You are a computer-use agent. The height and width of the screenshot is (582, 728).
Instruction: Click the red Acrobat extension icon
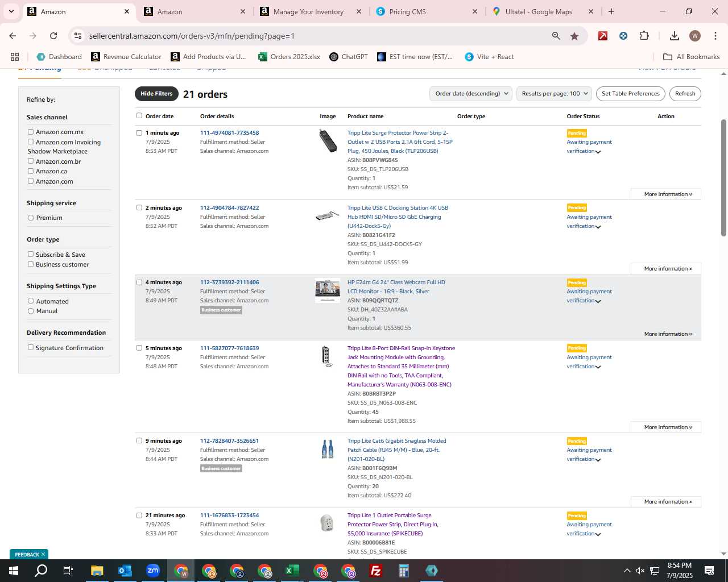click(603, 36)
